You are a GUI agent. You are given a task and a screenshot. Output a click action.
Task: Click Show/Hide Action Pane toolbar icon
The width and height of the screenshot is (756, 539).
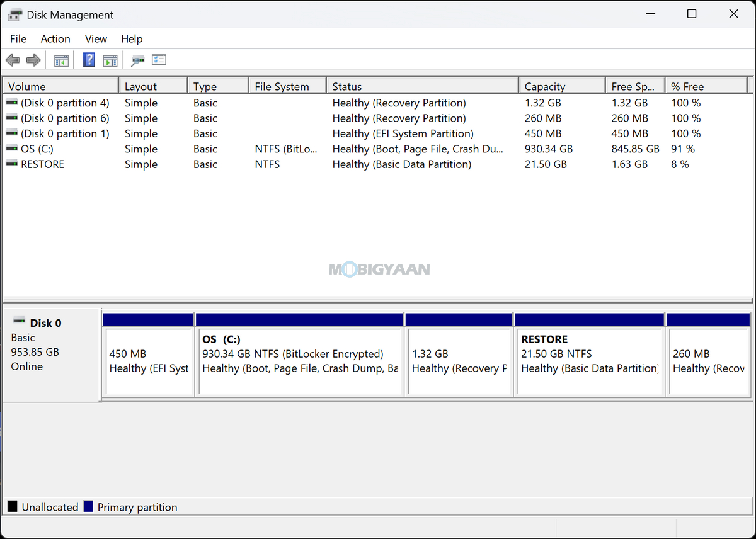pos(110,60)
